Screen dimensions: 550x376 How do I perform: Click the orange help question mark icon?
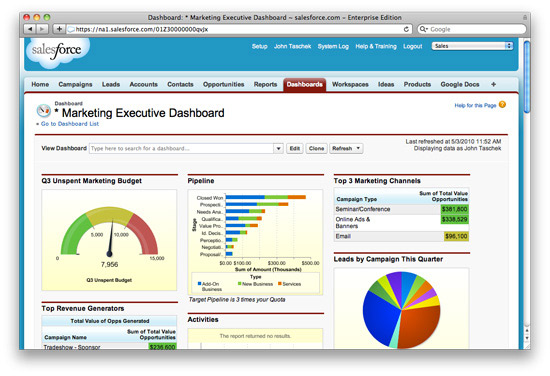502,105
